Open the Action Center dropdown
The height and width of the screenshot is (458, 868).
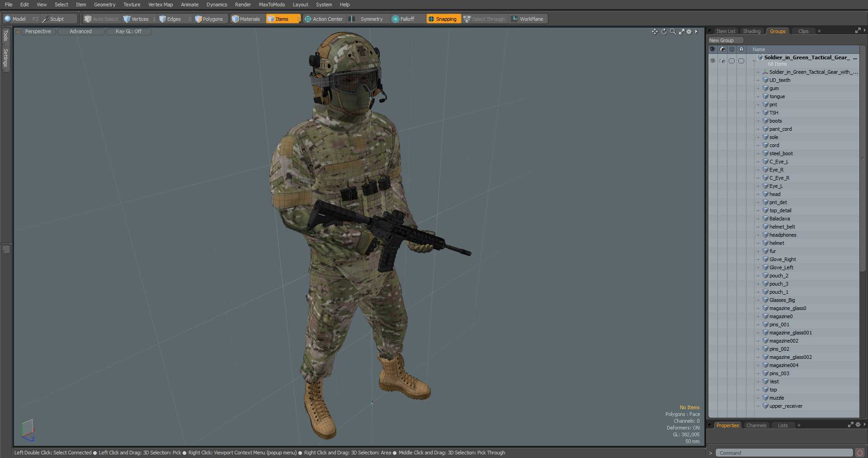pyautogui.click(x=324, y=19)
